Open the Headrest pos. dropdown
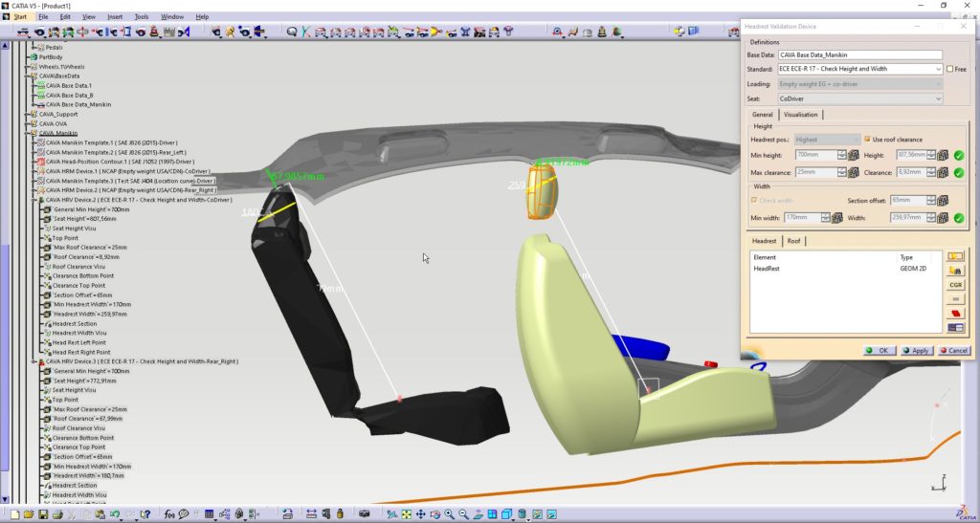This screenshot has width=980, height=523. [x=857, y=140]
